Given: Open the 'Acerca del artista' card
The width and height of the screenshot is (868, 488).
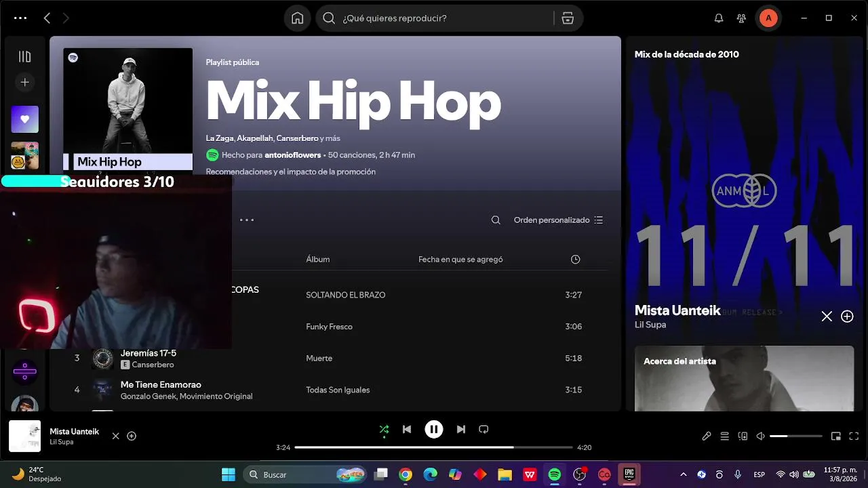Looking at the screenshot, I should (744, 378).
